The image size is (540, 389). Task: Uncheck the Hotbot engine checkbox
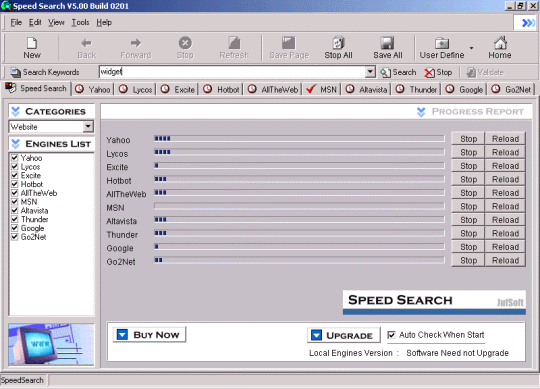pyautogui.click(x=14, y=184)
